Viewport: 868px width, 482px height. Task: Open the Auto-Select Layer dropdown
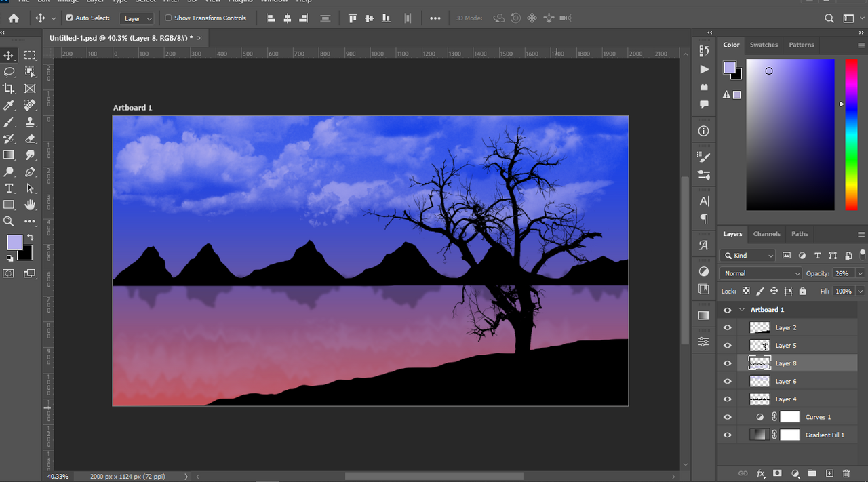pos(138,18)
